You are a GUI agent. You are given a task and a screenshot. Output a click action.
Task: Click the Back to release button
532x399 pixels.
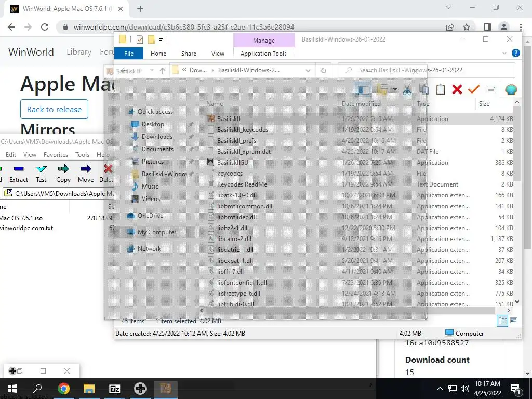54,109
